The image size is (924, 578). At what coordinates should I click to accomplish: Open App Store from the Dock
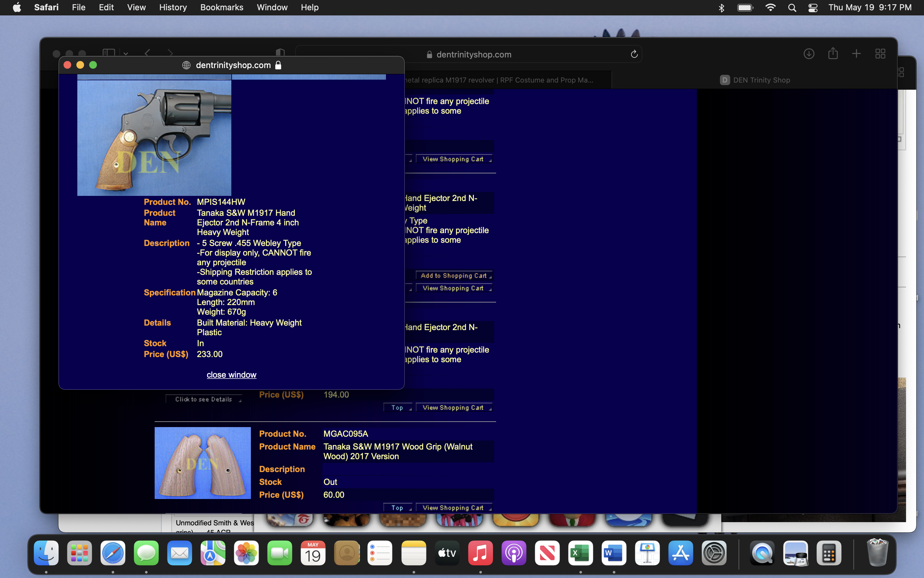pyautogui.click(x=681, y=553)
